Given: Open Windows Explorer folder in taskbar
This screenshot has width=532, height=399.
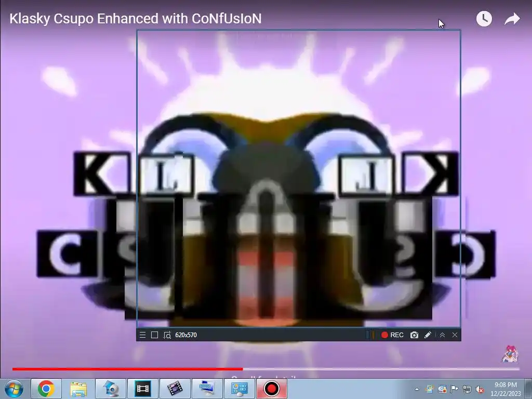Looking at the screenshot, I should click(78, 389).
